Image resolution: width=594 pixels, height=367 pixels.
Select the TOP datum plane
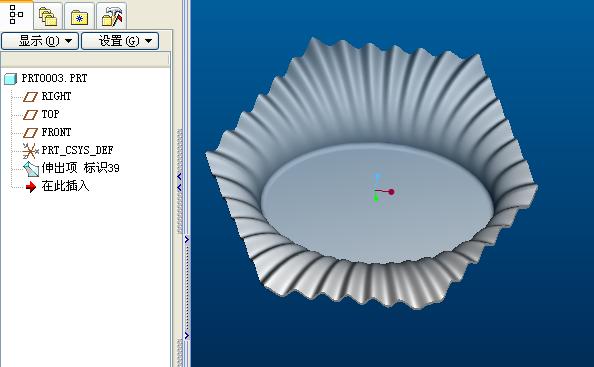(x=50, y=114)
